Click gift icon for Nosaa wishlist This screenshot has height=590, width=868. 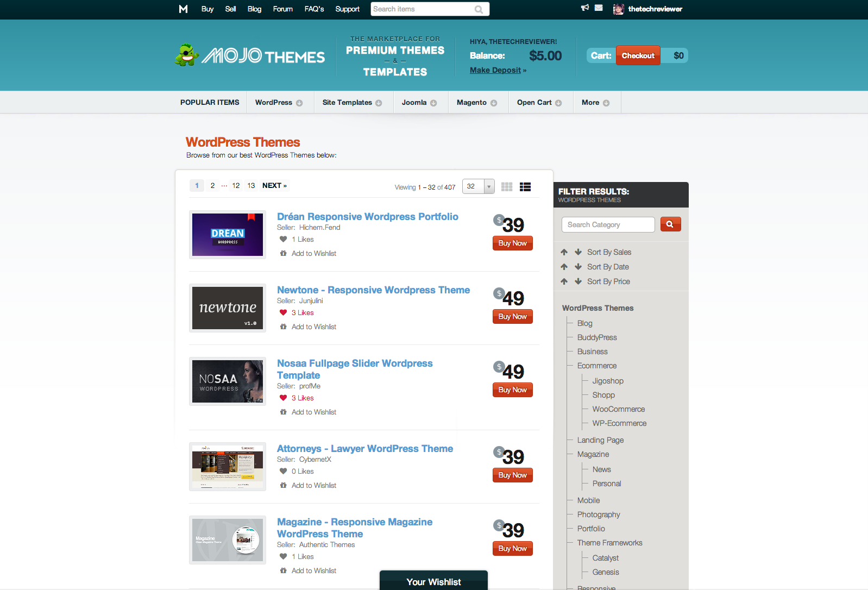(283, 412)
